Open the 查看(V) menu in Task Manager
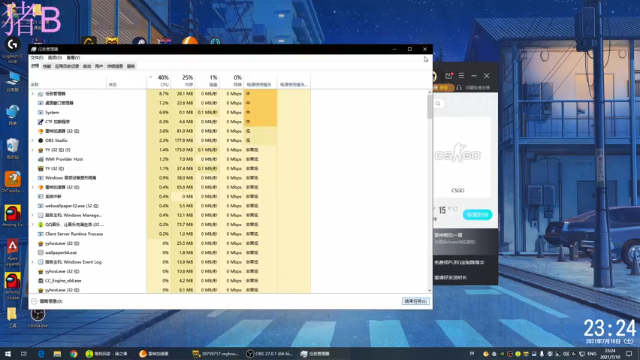640x360 pixels. [x=73, y=58]
